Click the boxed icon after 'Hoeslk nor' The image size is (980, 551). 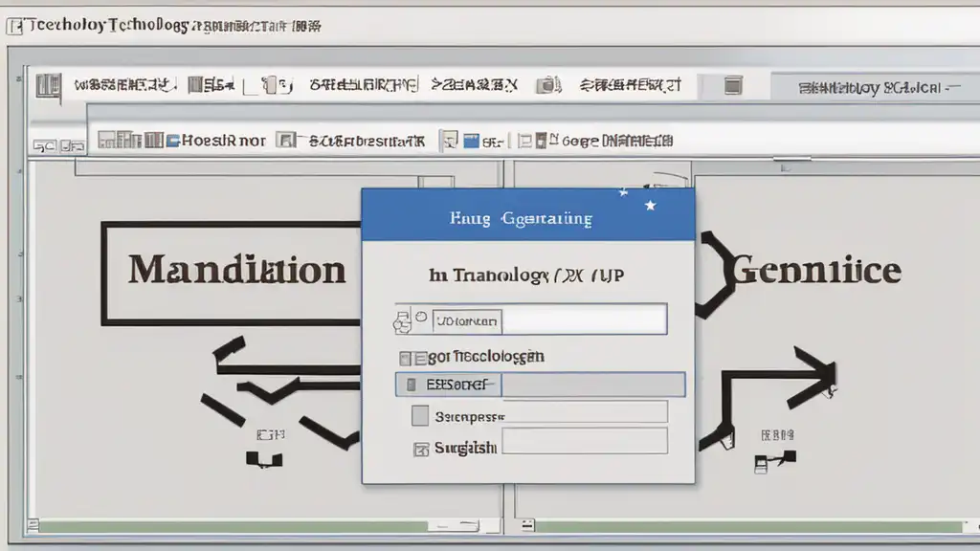(x=286, y=140)
